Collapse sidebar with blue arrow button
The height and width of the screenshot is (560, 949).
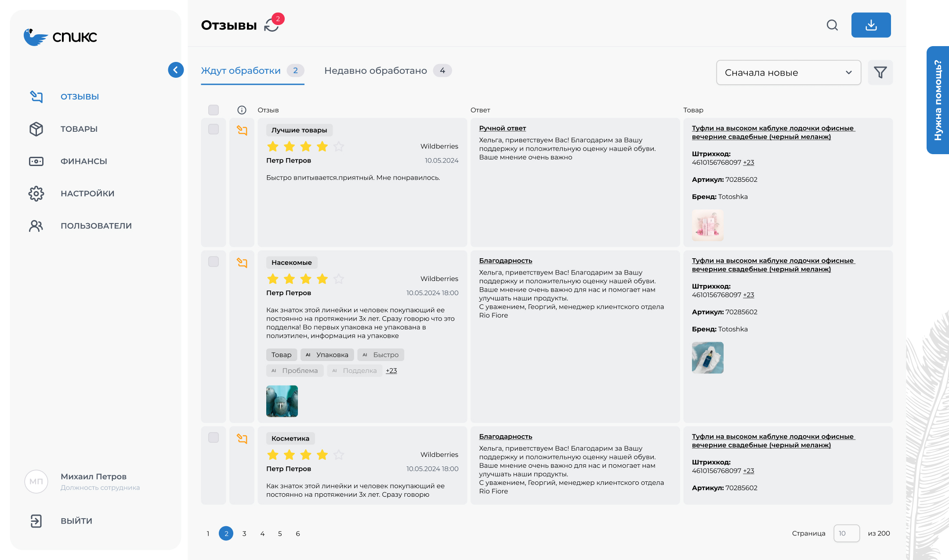[176, 70]
